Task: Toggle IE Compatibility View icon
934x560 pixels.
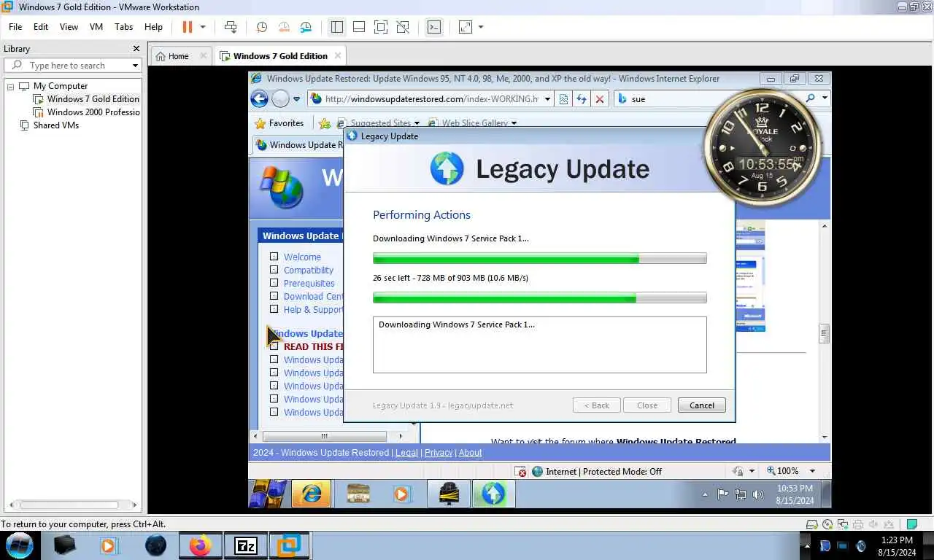Action: (x=563, y=98)
